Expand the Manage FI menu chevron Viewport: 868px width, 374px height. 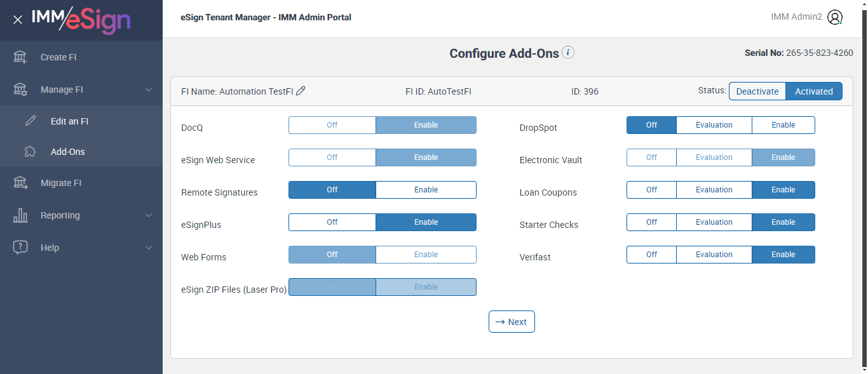(x=149, y=90)
